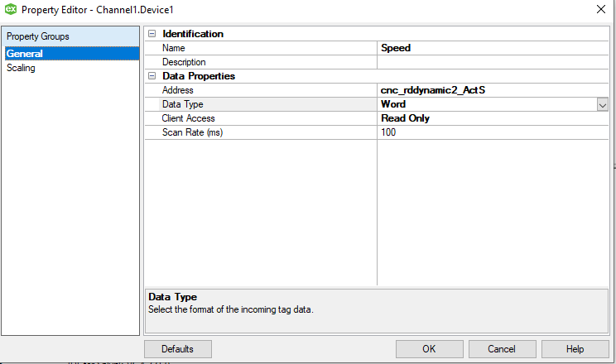This screenshot has width=616, height=364.
Task: Click the Name field value Speed
Action: (x=493, y=48)
